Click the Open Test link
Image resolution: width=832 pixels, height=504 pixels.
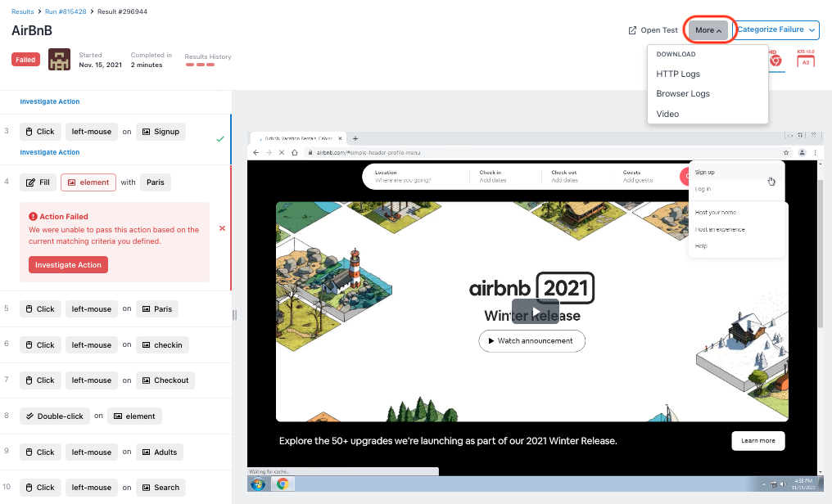(653, 30)
